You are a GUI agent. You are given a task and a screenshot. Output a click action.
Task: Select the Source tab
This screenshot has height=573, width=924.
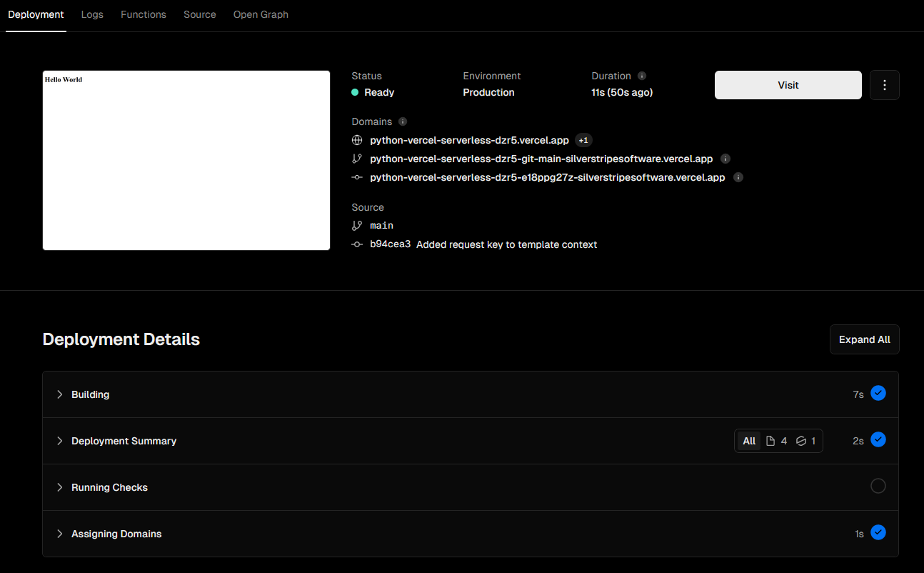[x=200, y=14]
